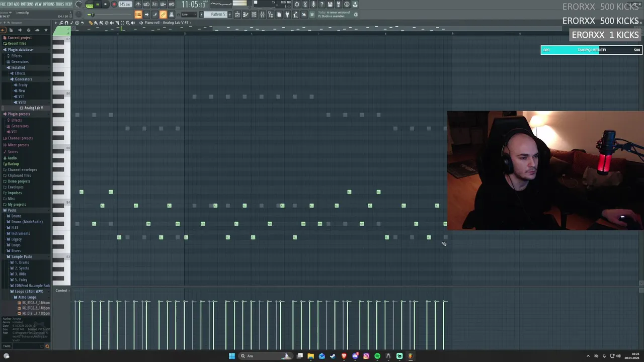Image resolution: width=644 pixels, height=362 pixels.
Task: Open the EDIT menu
Action: coord(10,4)
